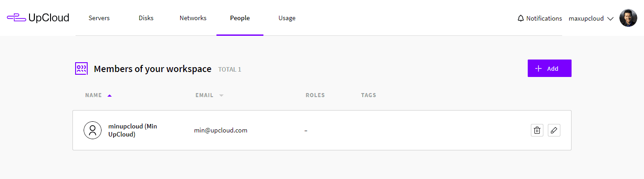Screen dimensions: 644x179
Task: Switch to the Disks tab
Action: [x=146, y=18]
